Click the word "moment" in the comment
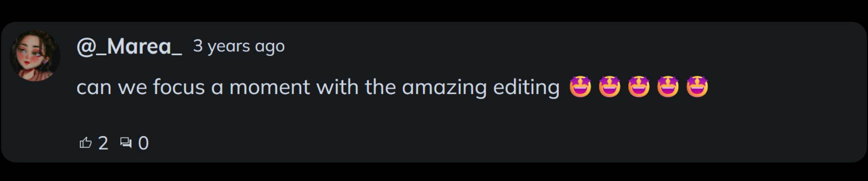 tap(269, 87)
